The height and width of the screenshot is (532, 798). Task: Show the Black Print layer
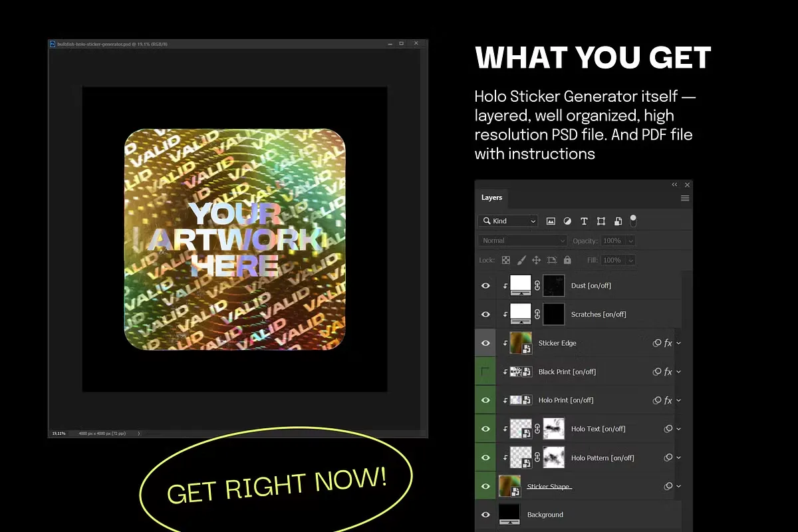(485, 372)
